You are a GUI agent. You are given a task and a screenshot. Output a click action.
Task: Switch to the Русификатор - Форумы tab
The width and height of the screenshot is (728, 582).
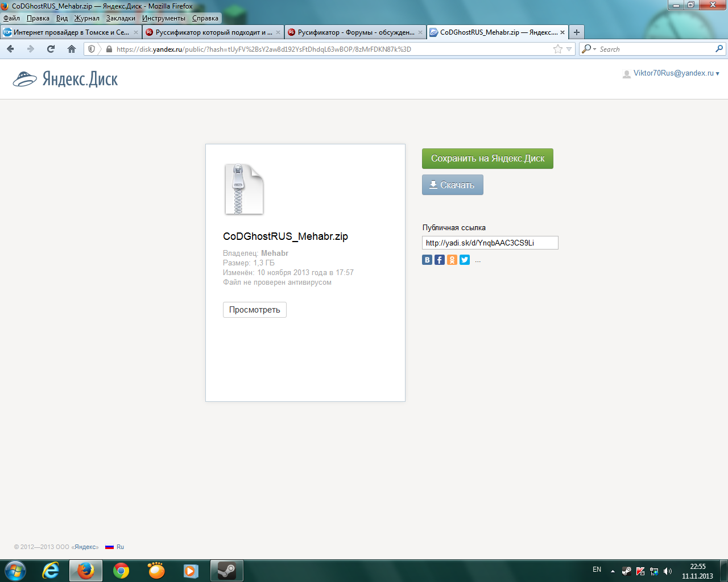pyautogui.click(x=355, y=32)
